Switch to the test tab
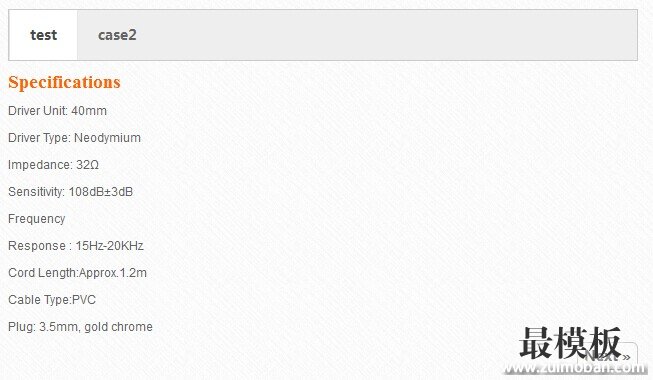The width and height of the screenshot is (653, 380). 43,35
